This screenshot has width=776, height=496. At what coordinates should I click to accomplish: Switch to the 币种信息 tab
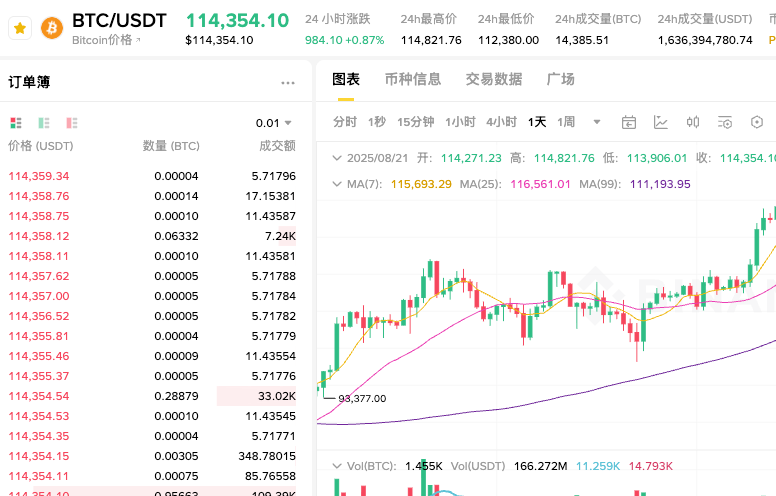pos(413,79)
